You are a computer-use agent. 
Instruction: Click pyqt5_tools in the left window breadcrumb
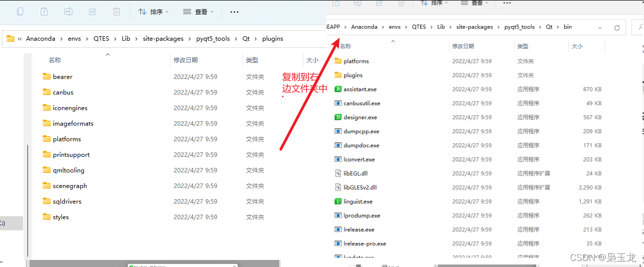click(x=213, y=39)
